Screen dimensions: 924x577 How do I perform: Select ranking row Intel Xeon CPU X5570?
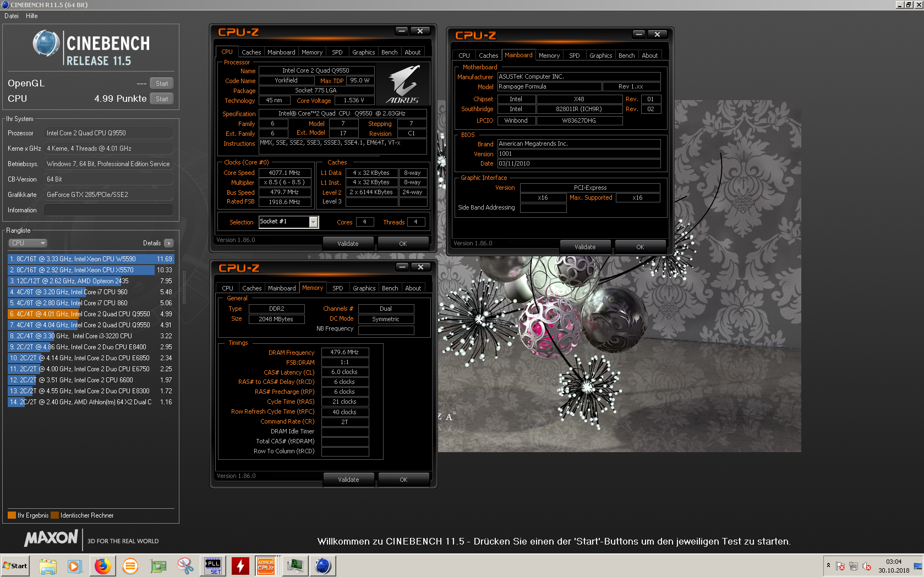[91, 270]
